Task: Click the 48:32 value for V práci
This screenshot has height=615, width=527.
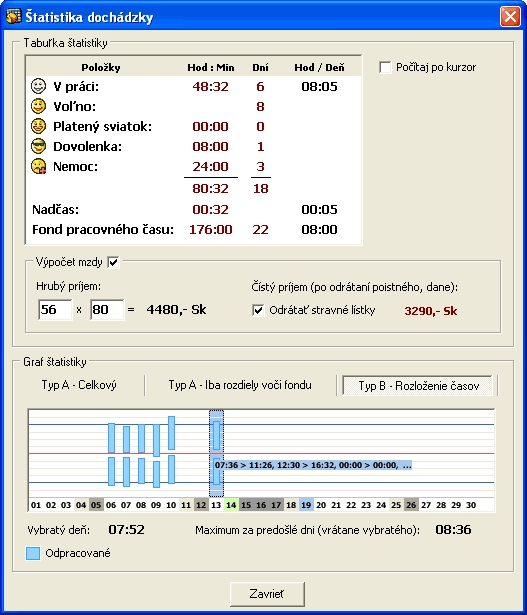Action: [211, 86]
